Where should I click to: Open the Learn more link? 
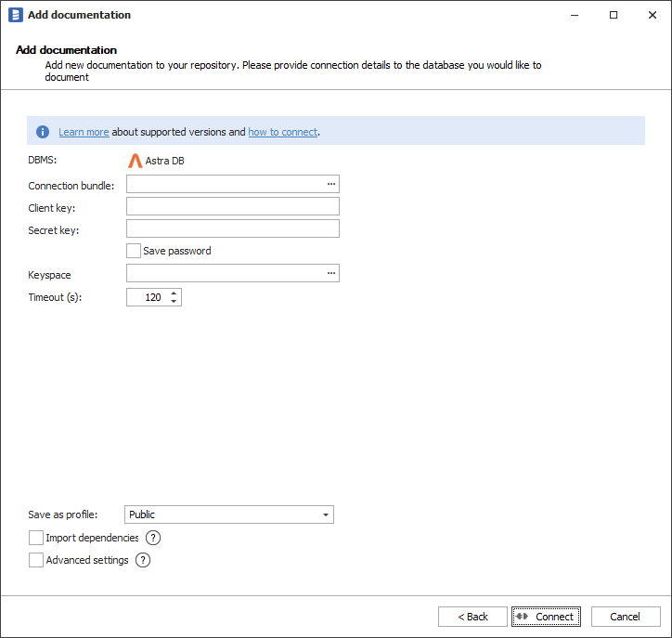pyautogui.click(x=84, y=132)
